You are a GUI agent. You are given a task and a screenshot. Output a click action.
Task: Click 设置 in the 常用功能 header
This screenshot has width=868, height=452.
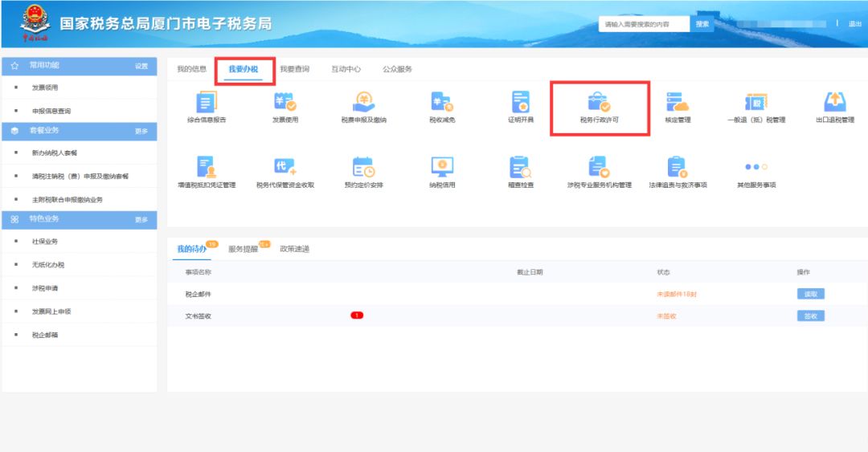coord(141,66)
